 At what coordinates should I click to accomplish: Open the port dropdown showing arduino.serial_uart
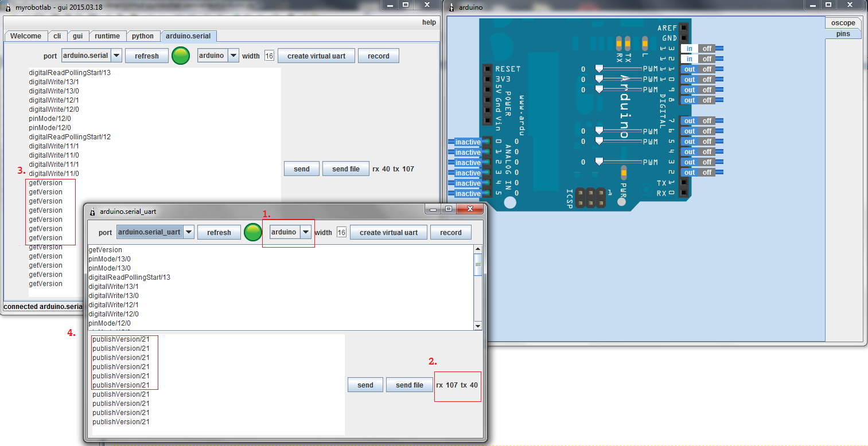[155, 232]
